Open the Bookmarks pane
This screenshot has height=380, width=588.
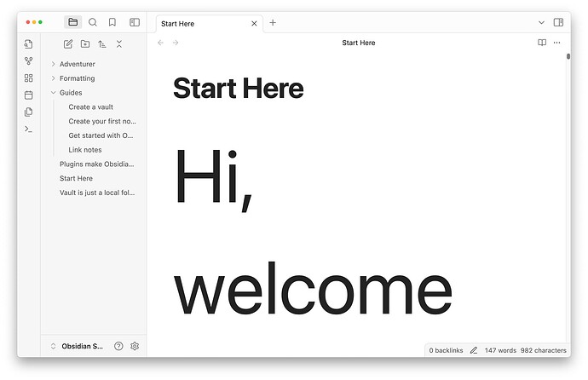click(112, 22)
